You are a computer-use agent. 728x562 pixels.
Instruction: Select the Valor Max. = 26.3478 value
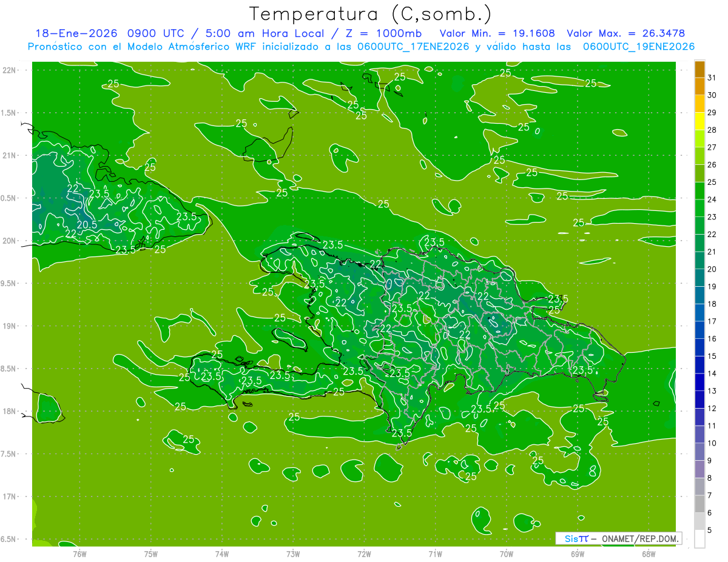click(x=626, y=34)
